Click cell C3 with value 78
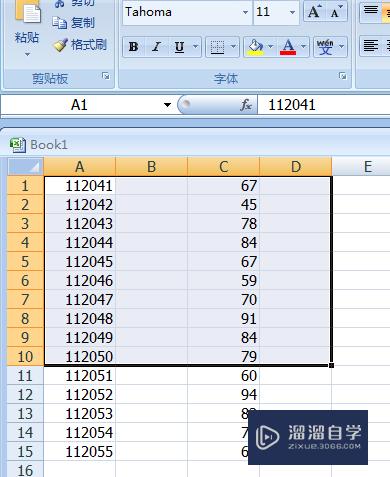This screenshot has height=477, width=390. point(224,223)
